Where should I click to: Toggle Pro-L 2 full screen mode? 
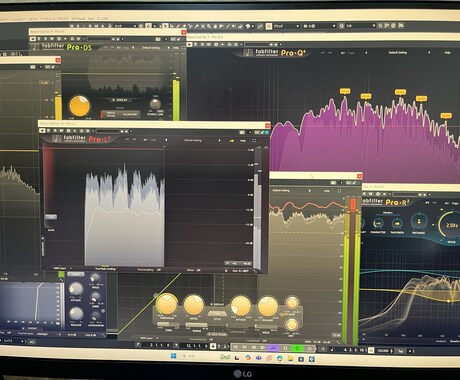(254, 141)
